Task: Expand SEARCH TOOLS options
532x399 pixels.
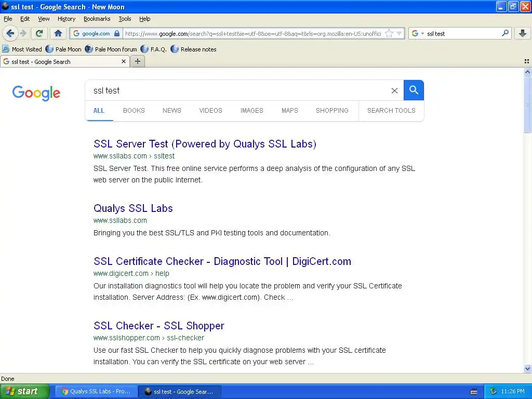Action: click(391, 111)
